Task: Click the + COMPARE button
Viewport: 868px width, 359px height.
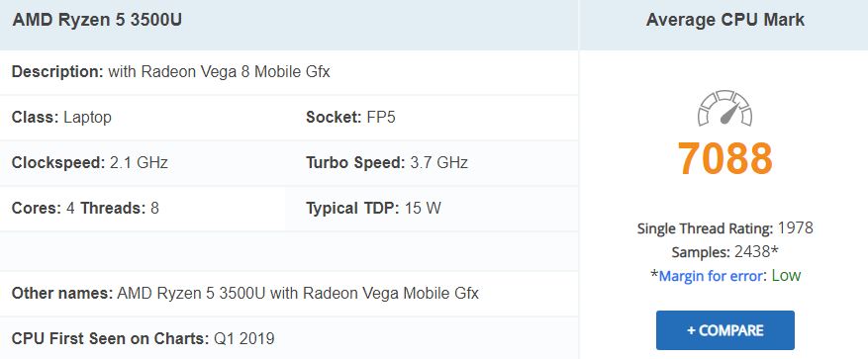Action: (725, 330)
